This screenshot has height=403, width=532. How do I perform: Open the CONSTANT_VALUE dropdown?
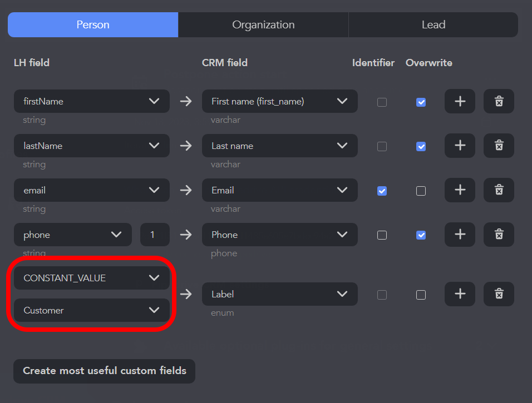(x=92, y=278)
